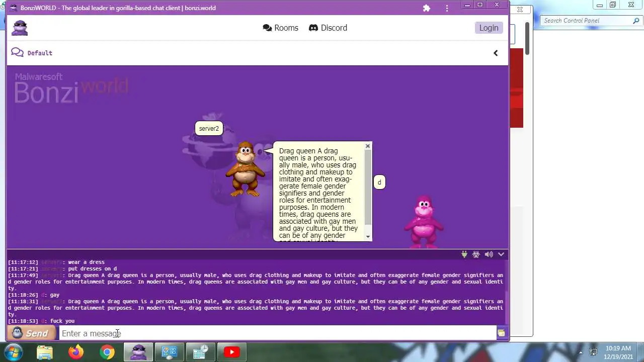Click the Bonzi logo in the header
Screen dimensions: 644x362
[x=20, y=28]
